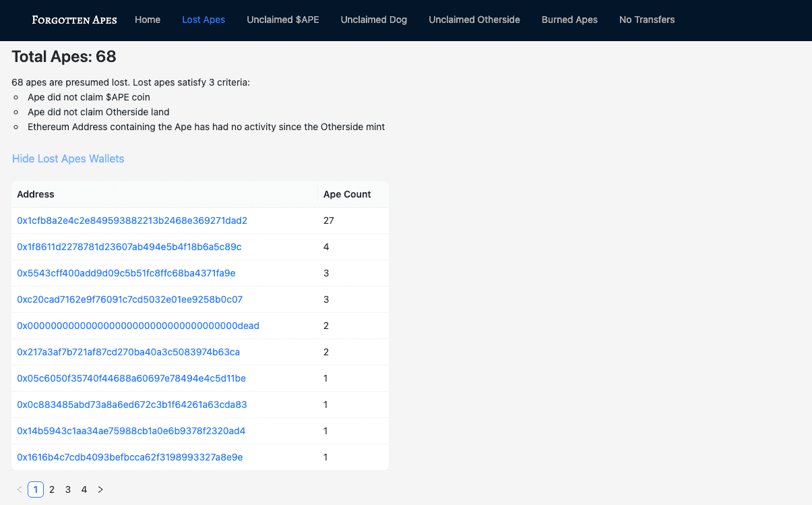Open address 0x217a3af7b721af87cd270ba40a3c5083974b63ca
Image resolution: width=812 pixels, height=505 pixels.
coord(129,352)
